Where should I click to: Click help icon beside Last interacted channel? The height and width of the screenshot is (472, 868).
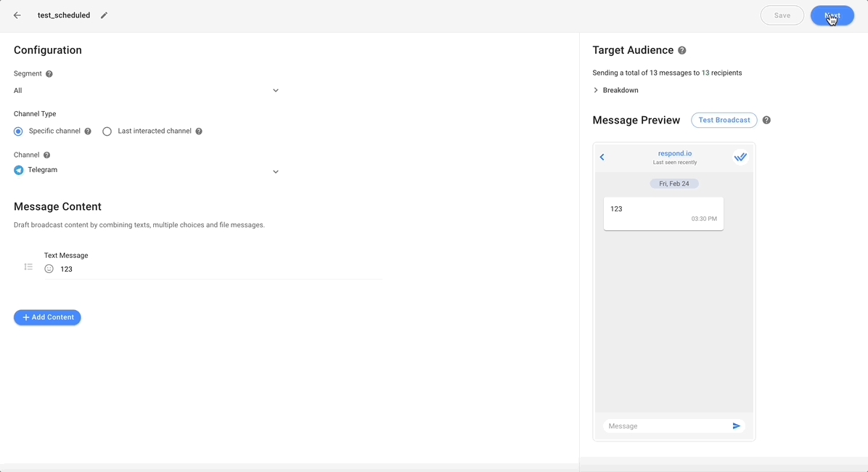click(199, 131)
